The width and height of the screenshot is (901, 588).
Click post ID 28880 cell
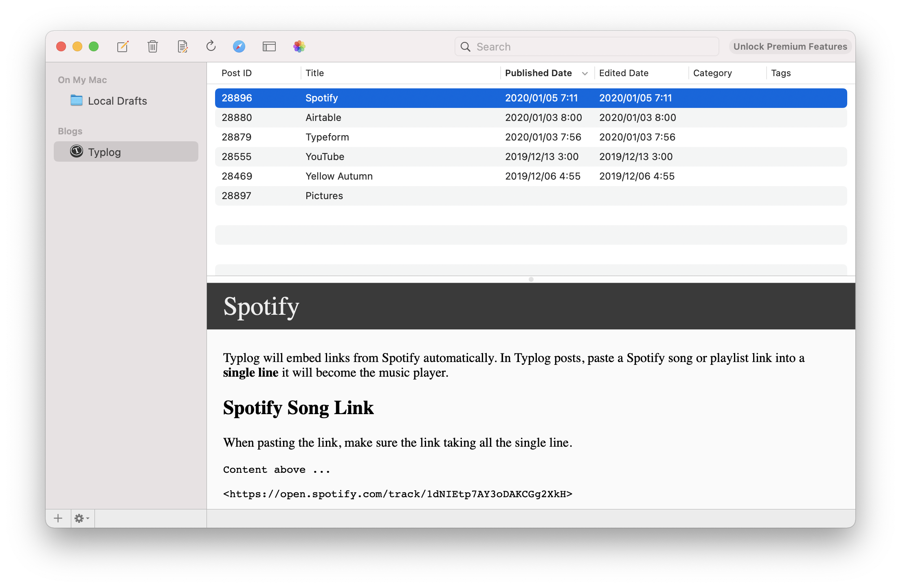(237, 117)
